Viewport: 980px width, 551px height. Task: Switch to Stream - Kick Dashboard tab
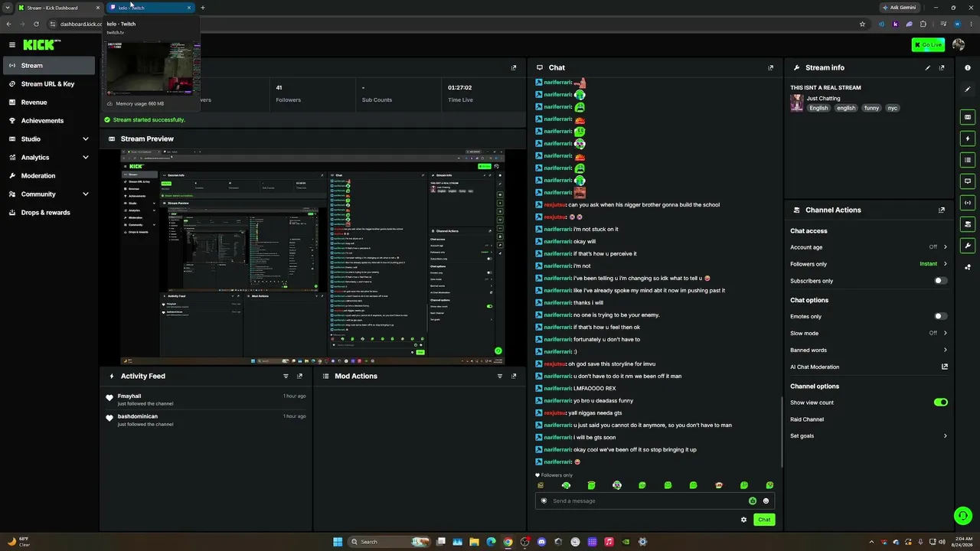(x=59, y=8)
